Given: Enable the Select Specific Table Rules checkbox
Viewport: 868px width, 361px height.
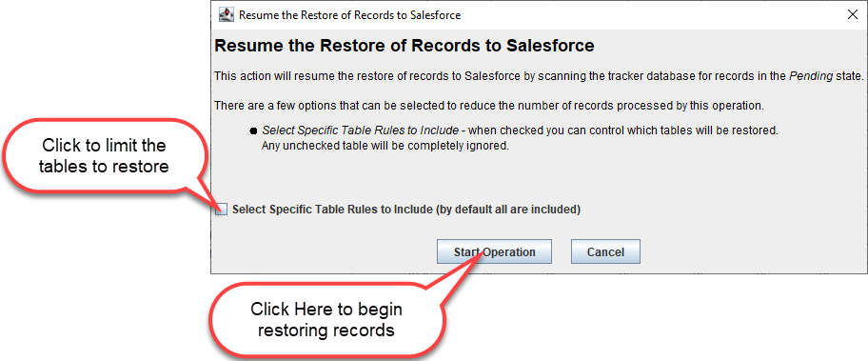Looking at the screenshot, I should [222, 210].
